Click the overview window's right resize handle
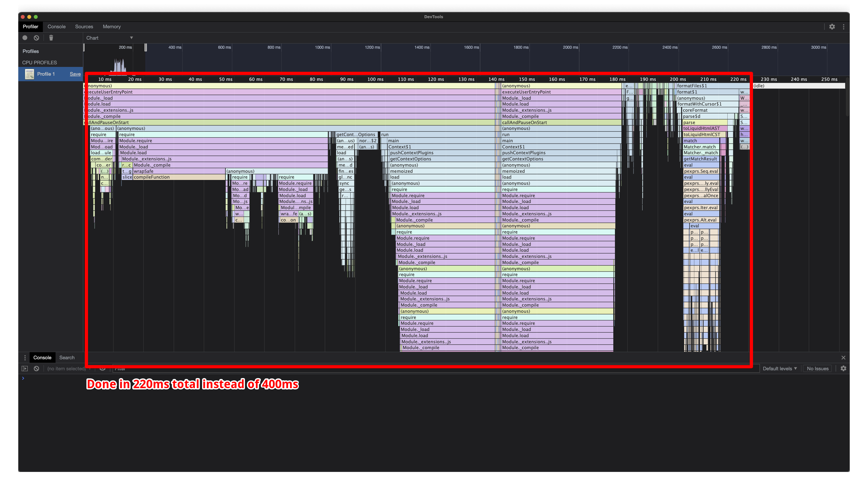The width and height of the screenshot is (868, 496). pos(146,47)
